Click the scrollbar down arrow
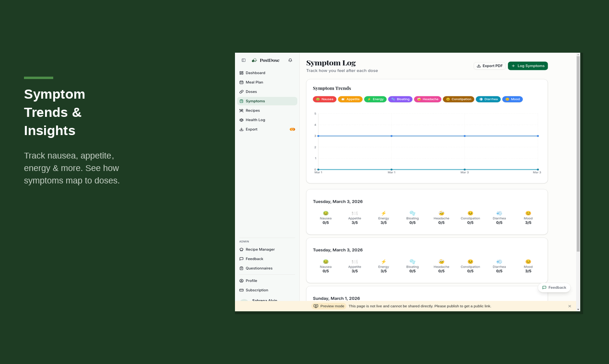This screenshot has height=364, width=609. click(578, 309)
